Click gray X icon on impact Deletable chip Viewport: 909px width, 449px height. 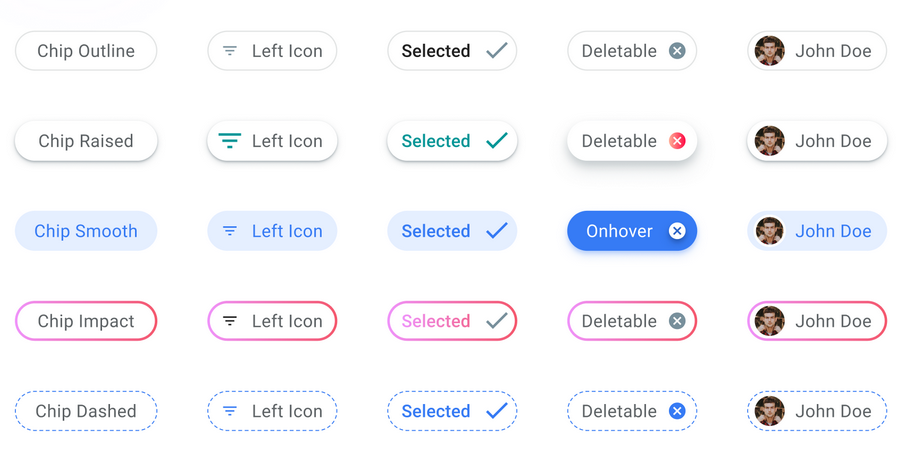click(677, 321)
